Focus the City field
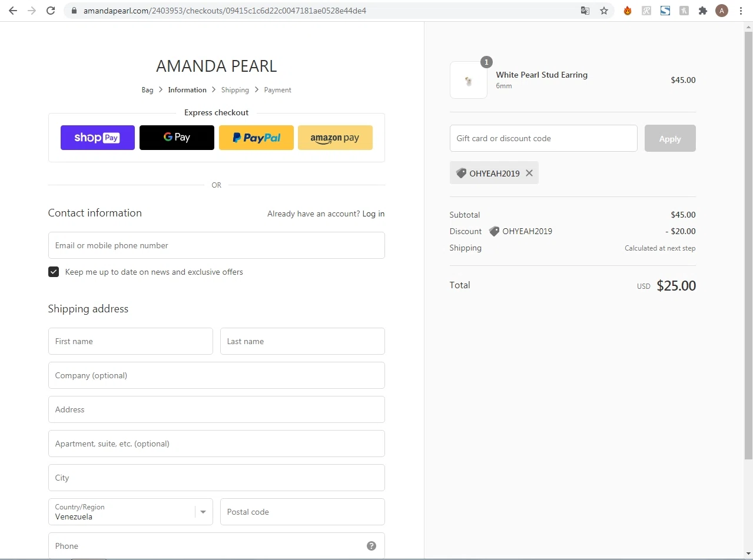Viewport: 753px width, 560px height. click(216, 478)
